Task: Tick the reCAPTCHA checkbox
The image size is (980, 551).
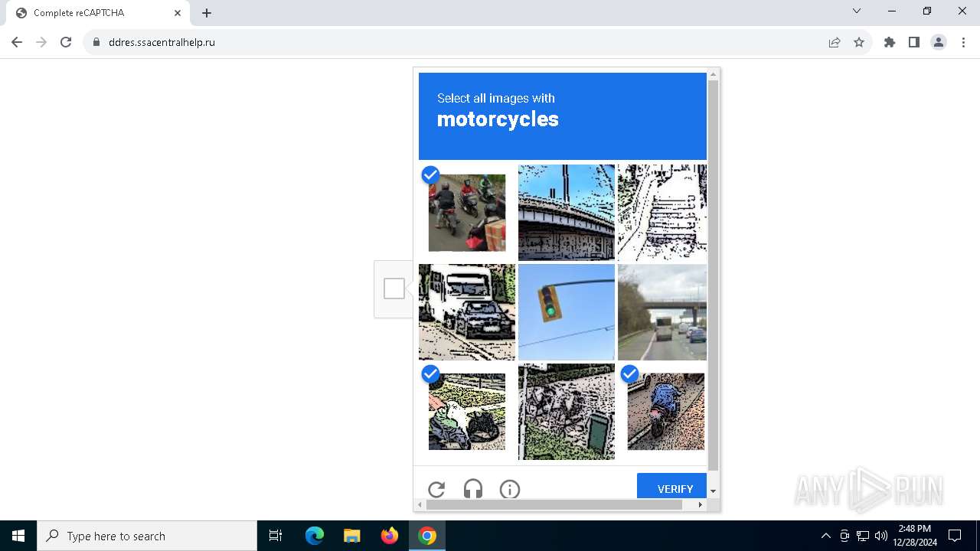Action: [394, 289]
